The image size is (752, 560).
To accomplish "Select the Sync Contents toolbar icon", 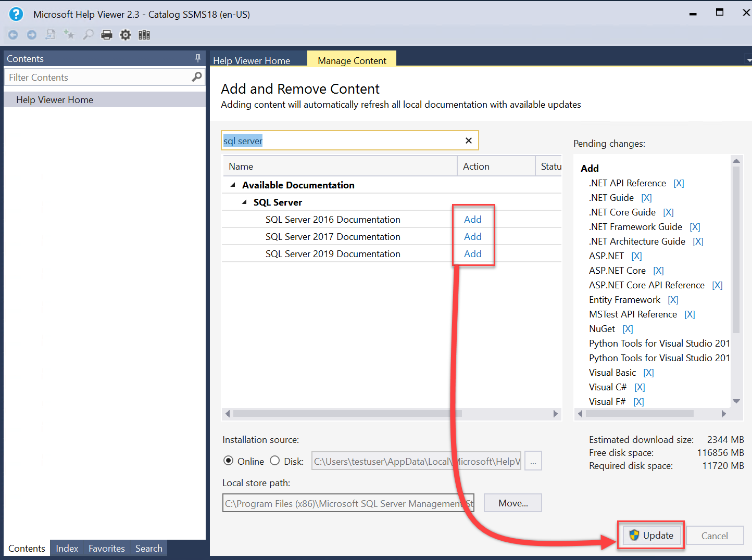I will (50, 34).
